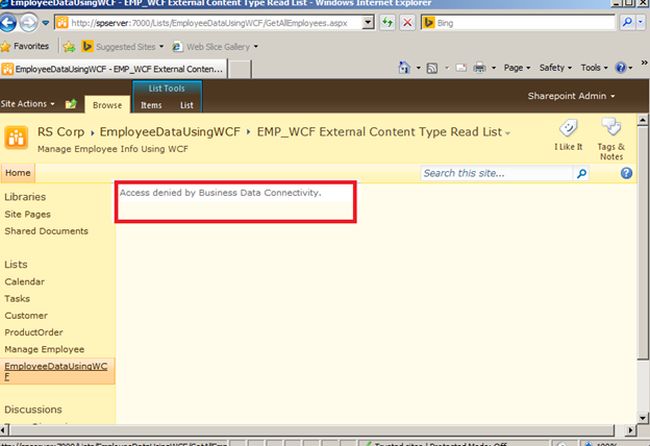Click the vertical scrollbar down arrow
Viewport: 650px width, 446px height.
pos(642,417)
